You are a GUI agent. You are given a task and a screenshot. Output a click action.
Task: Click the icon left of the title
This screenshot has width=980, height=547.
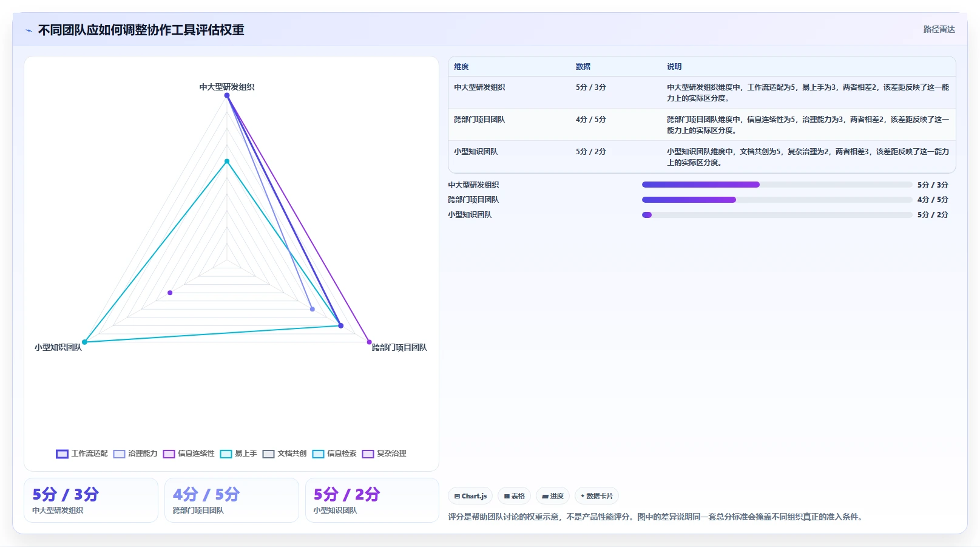pos(29,30)
